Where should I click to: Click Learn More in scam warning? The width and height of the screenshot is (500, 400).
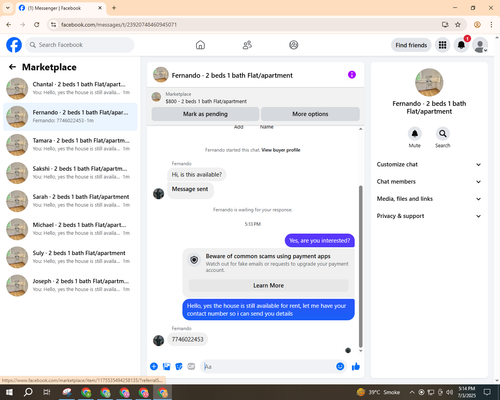click(x=268, y=285)
